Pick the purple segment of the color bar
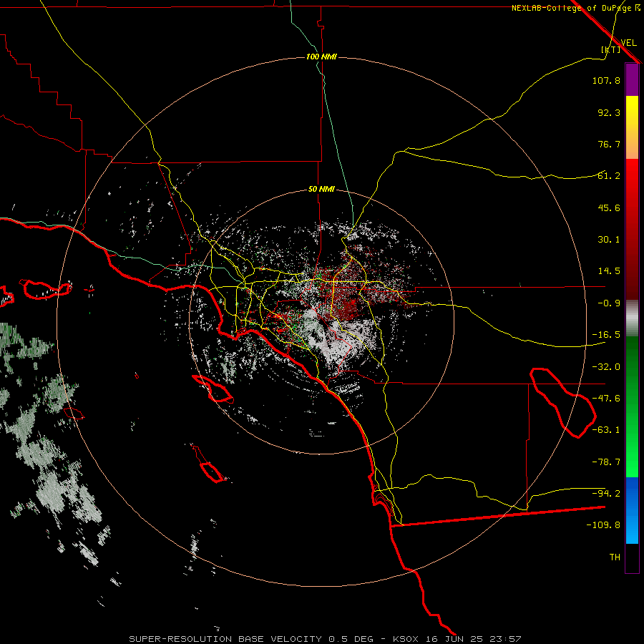 632,79
